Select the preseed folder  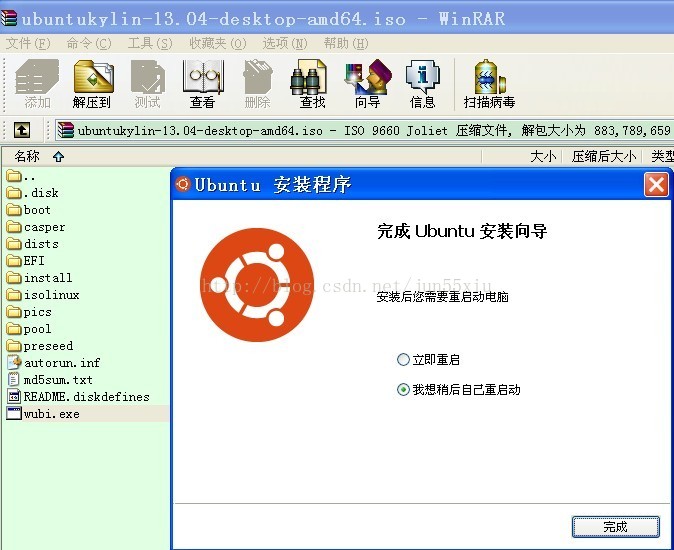40,346
